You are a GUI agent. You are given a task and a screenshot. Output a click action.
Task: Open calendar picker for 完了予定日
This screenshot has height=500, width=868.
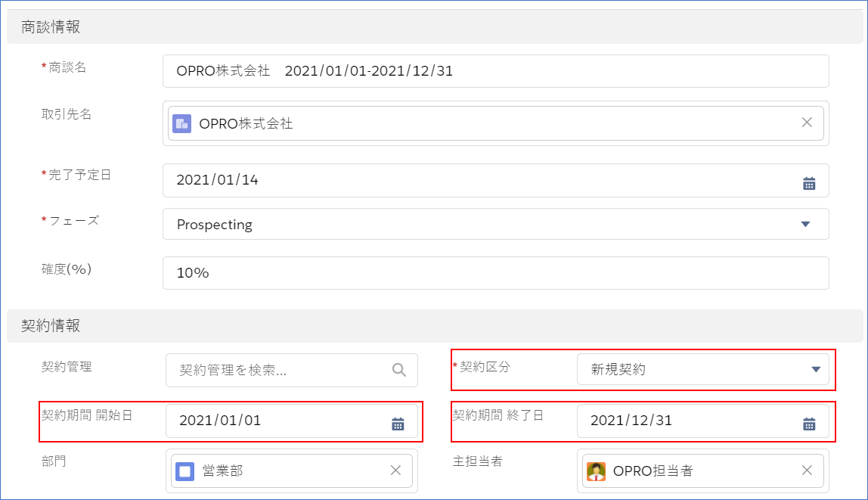pos(808,182)
